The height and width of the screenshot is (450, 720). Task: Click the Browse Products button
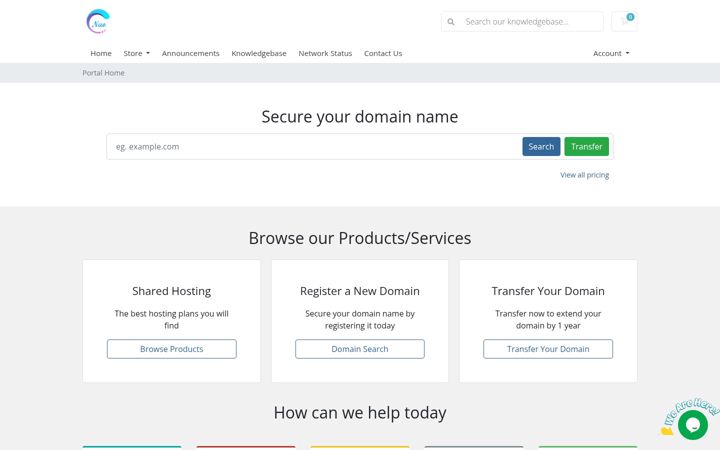pos(172,349)
